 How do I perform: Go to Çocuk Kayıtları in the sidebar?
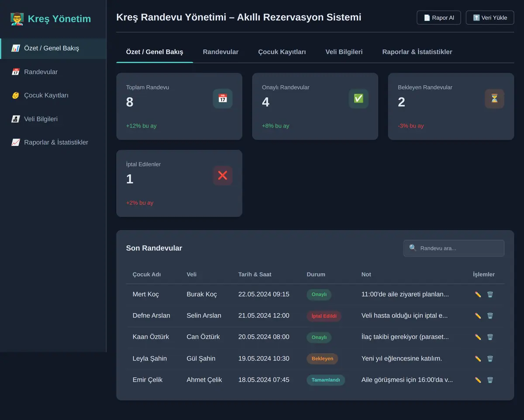53,95
